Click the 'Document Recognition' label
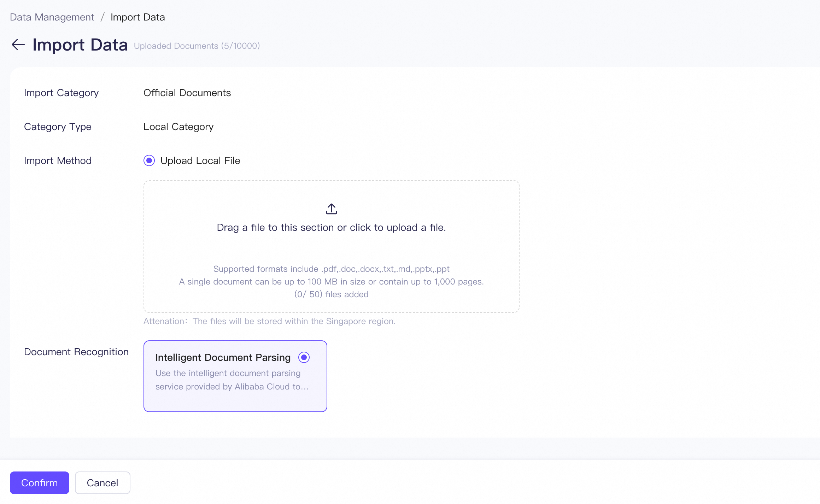The image size is (820, 504). [x=76, y=352]
